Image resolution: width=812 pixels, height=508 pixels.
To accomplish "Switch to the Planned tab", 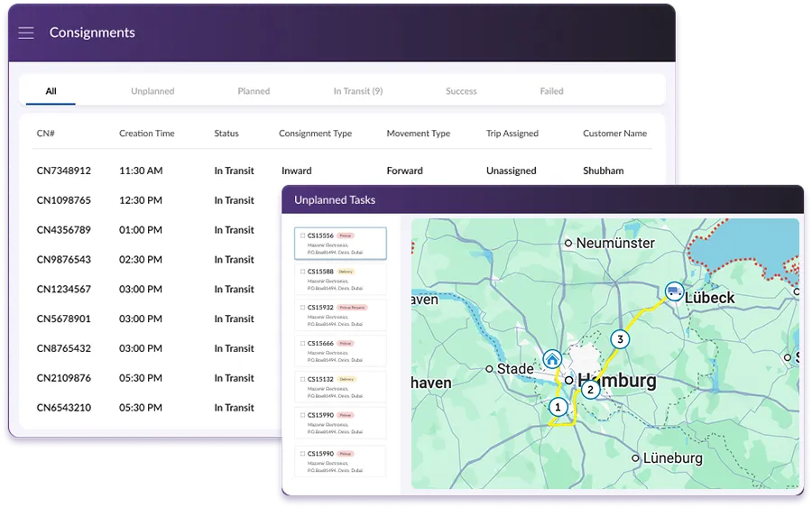I will [x=254, y=91].
